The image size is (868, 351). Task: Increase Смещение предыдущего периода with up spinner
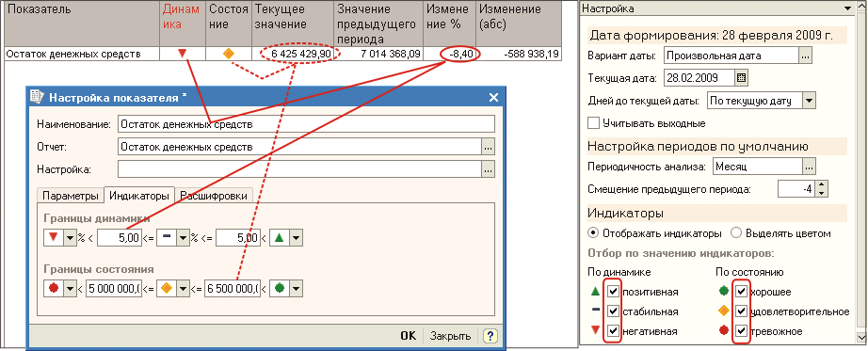[822, 185]
